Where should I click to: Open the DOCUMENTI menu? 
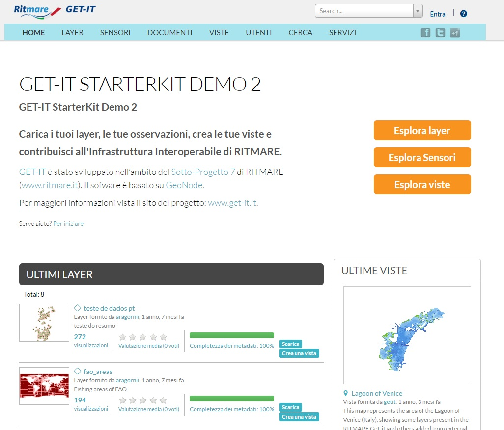pos(169,33)
